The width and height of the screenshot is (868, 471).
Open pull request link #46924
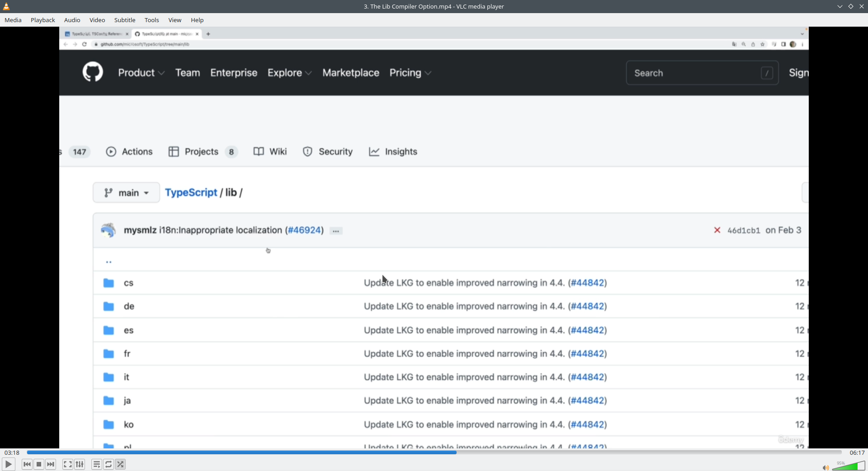[305, 230]
